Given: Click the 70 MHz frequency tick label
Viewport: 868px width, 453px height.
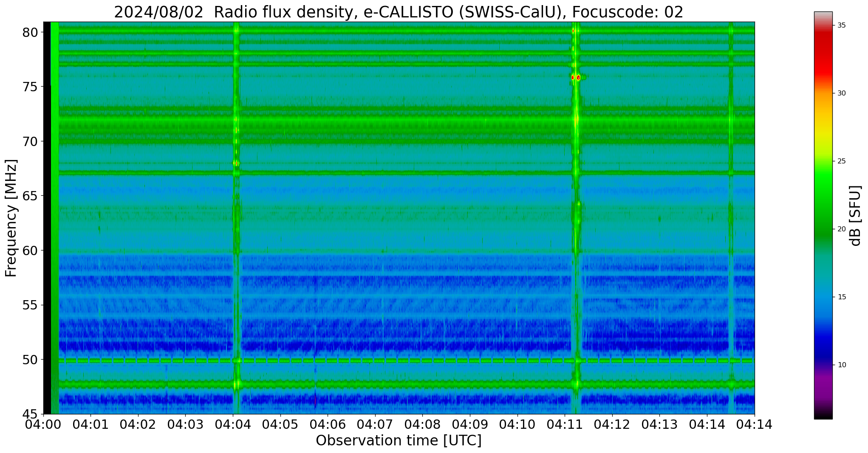Looking at the screenshot, I should click(x=30, y=141).
